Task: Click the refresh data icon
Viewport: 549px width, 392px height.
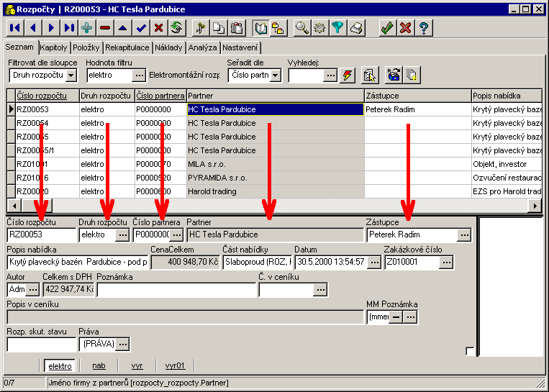Action: [176, 28]
